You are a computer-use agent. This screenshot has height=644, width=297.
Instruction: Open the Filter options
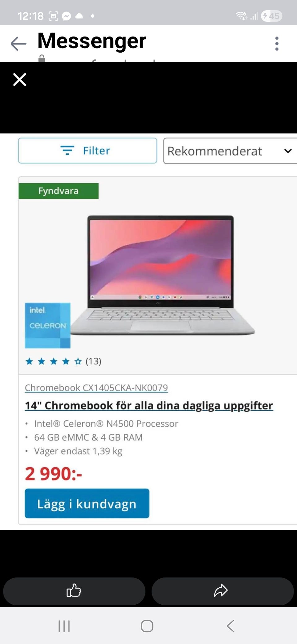coord(88,151)
